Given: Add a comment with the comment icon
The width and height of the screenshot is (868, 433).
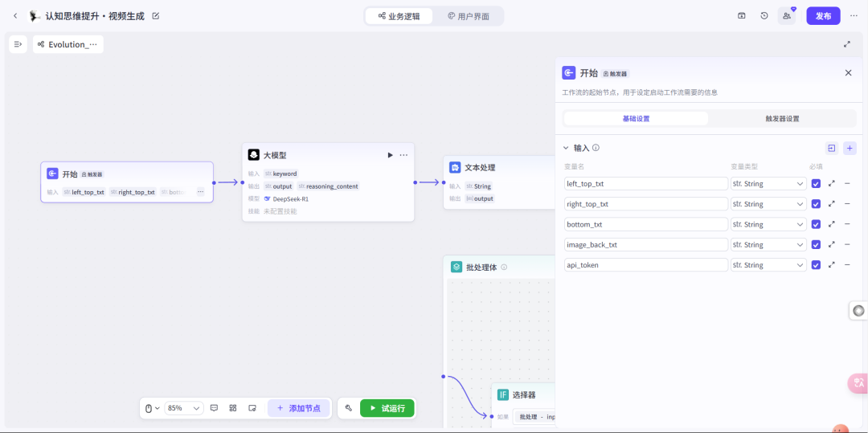Looking at the screenshot, I should click(x=215, y=408).
